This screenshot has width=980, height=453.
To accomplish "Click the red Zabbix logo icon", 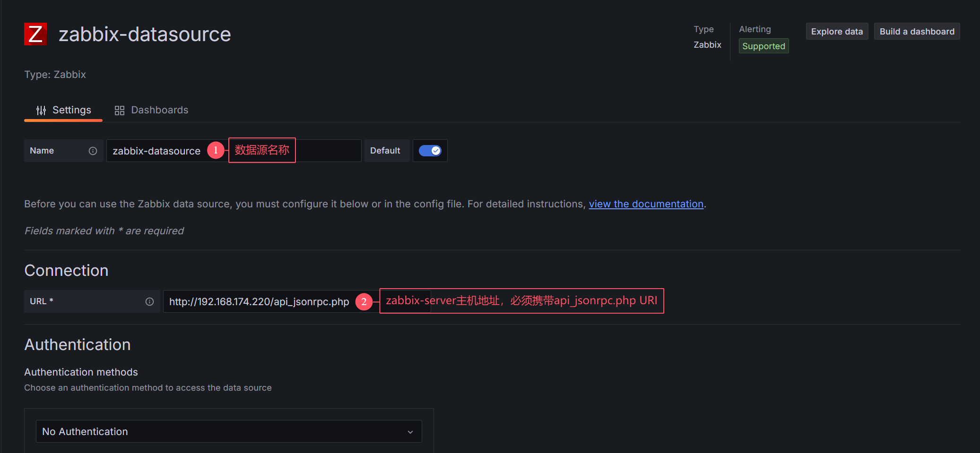I will (35, 34).
